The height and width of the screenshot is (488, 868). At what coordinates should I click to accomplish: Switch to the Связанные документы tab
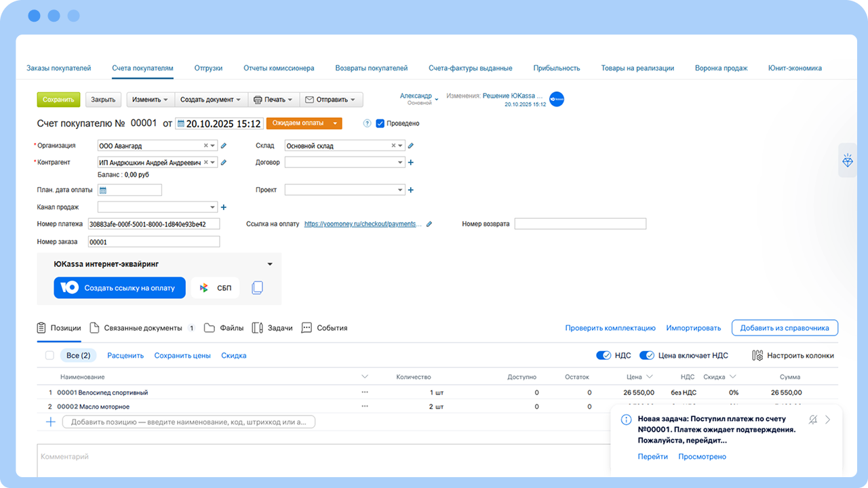pos(142,328)
